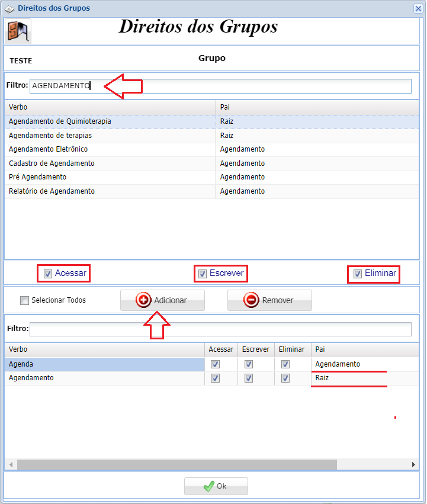Viewport: 427px width, 504px height.
Task: Uncheck Escrever for the Agendamento row
Action: tap(249, 378)
